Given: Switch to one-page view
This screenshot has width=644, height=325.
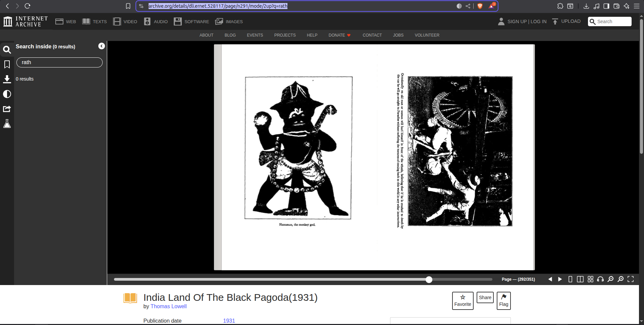Looking at the screenshot, I should coord(570,279).
